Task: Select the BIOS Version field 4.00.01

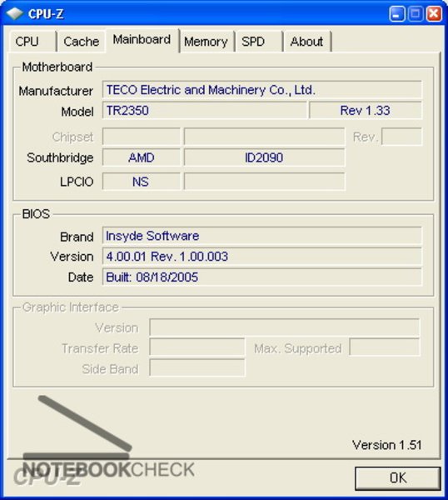Action: click(262, 257)
